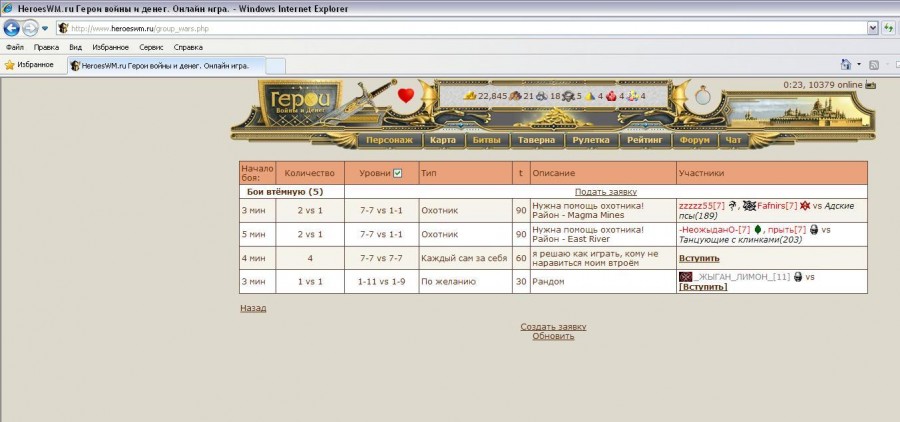Open player прыть[7] profile link
This screenshot has width=900, height=422.
point(788,230)
